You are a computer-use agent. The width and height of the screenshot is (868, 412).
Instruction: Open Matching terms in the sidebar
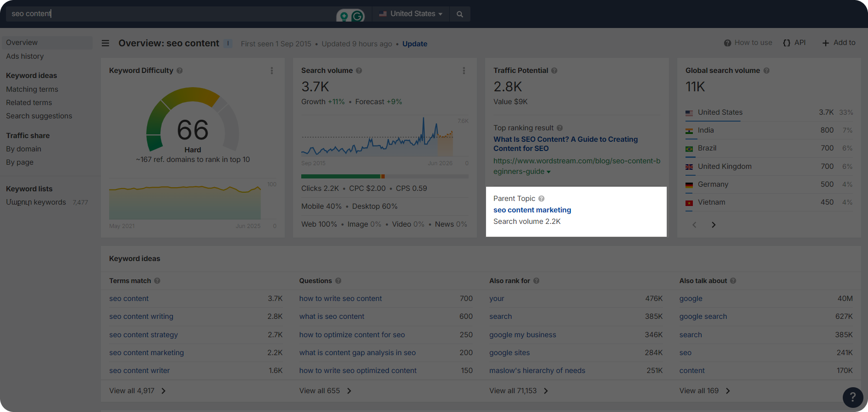[32, 89]
